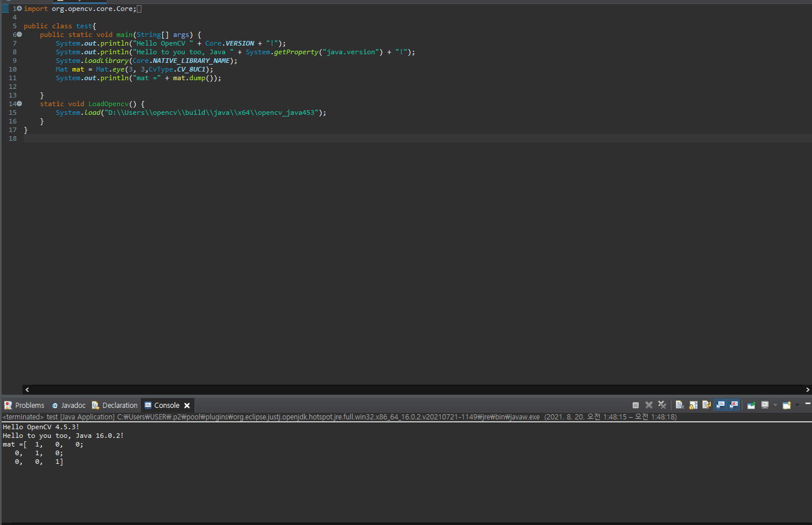
Task: Collapse the LoadOpencv method fold marker
Action: [x=19, y=104]
